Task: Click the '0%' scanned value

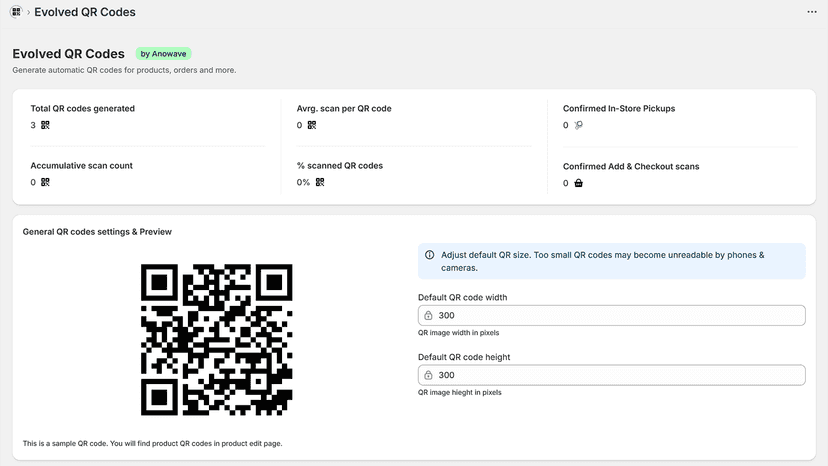Action: pyautogui.click(x=303, y=182)
